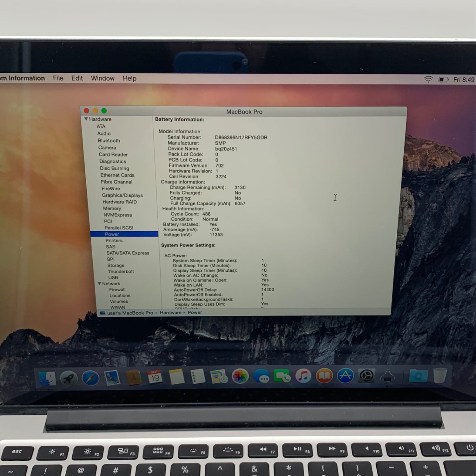Select Printers in the sidebar
The width and height of the screenshot is (476, 476).
(x=114, y=241)
